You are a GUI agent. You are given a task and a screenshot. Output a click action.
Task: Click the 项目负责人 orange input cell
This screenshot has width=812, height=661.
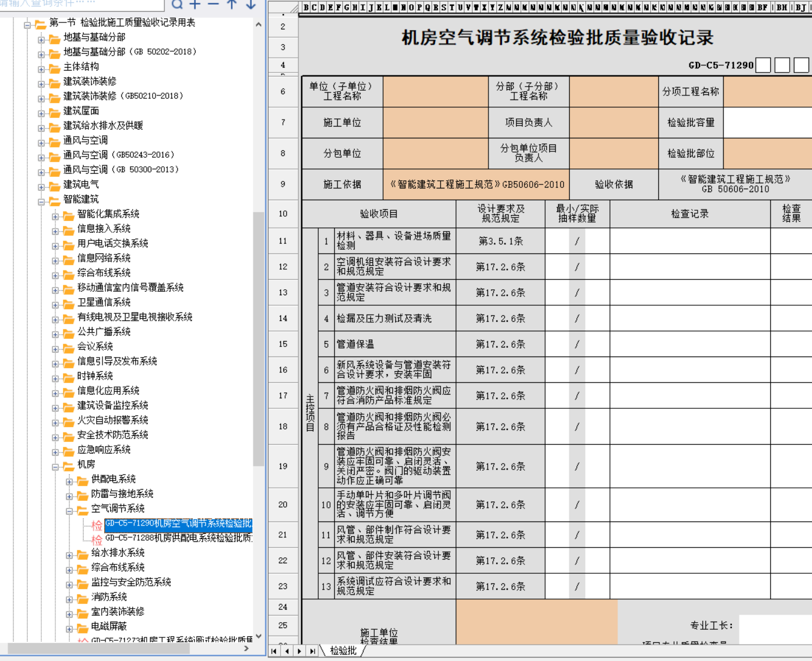point(613,123)
